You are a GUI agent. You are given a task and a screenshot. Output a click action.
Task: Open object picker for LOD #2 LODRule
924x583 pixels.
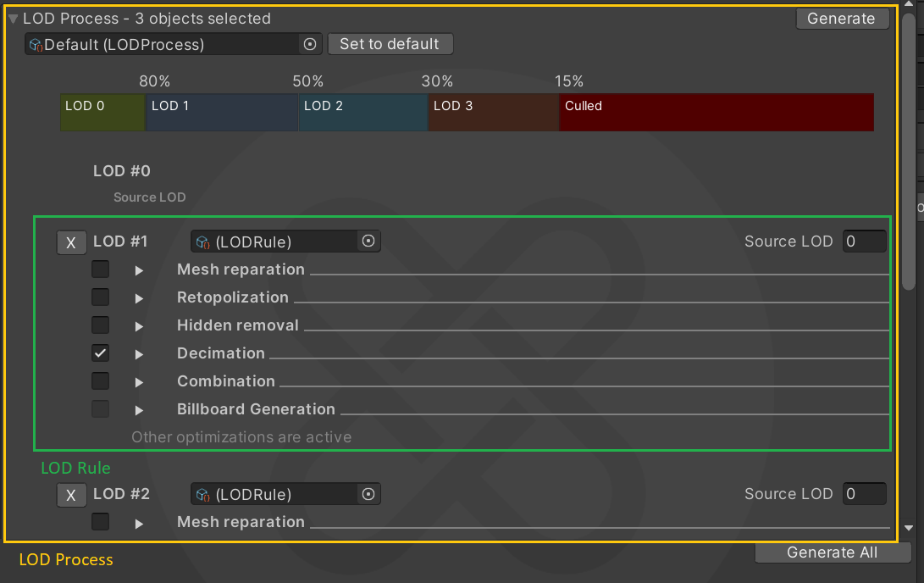coord(368,494)
